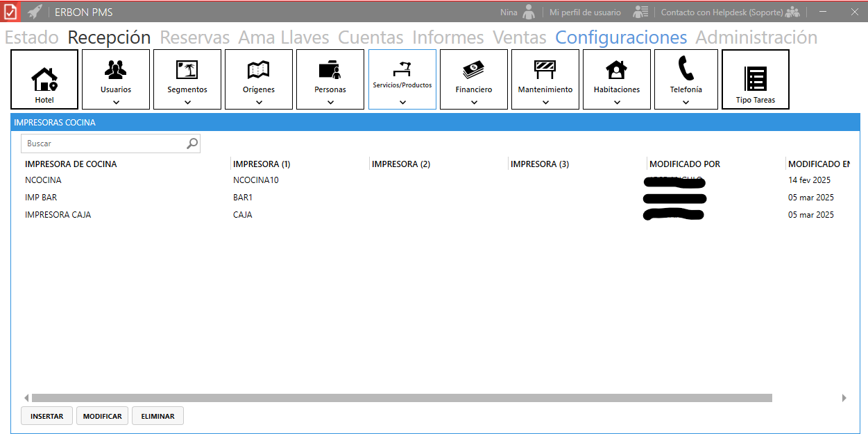The width and height of the screenshot is (868, 434).
Task: Select the Segmentos palm tree icon
Action: [x=187, y=69]
